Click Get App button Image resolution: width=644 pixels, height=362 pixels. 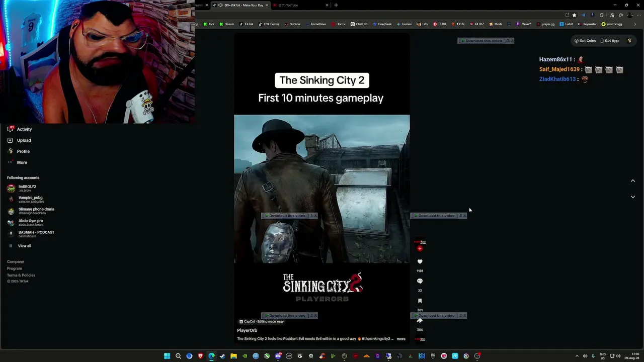pyautogui.click(x=610, y=41)
